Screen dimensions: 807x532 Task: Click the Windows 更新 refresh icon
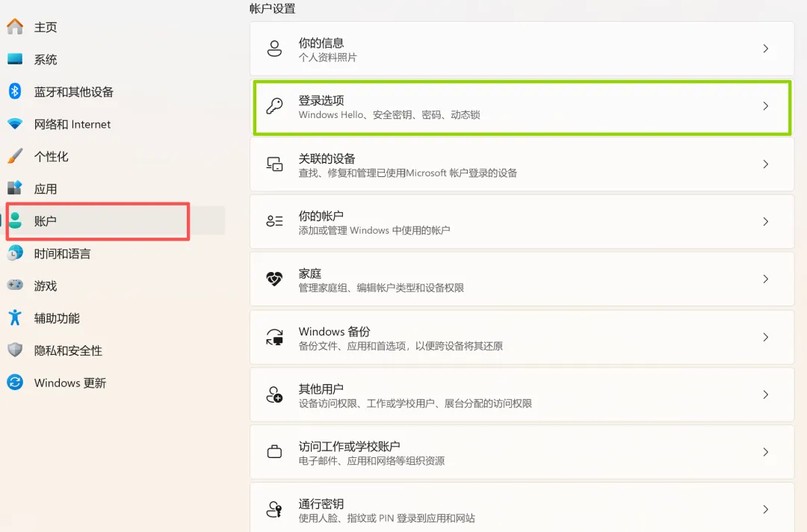(x=15, y=383)
